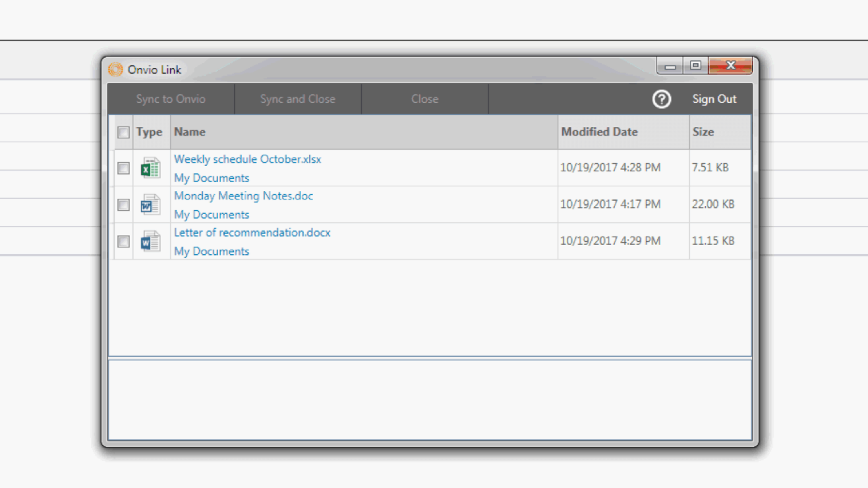The height and width of the screenshot is (488, 868).
Task: Check the checkbox for Monday Meeting Notes.doc
Action: (123, 204)
